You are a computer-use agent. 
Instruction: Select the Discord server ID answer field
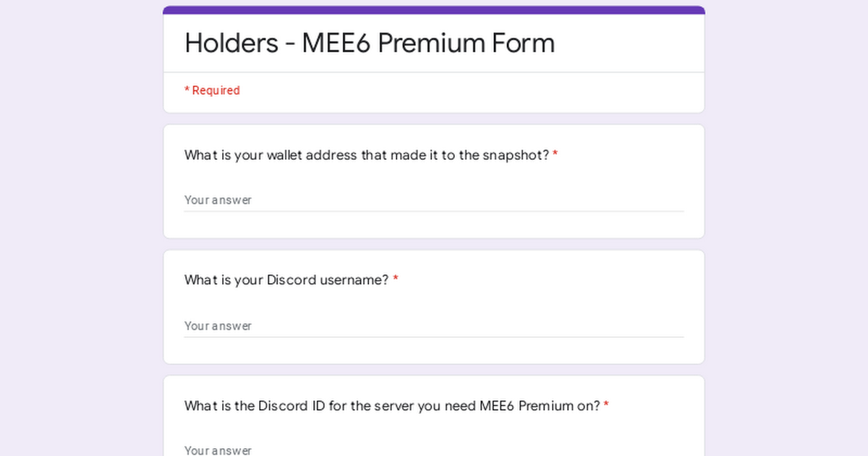pyautogui.click(x=434, y=449)
